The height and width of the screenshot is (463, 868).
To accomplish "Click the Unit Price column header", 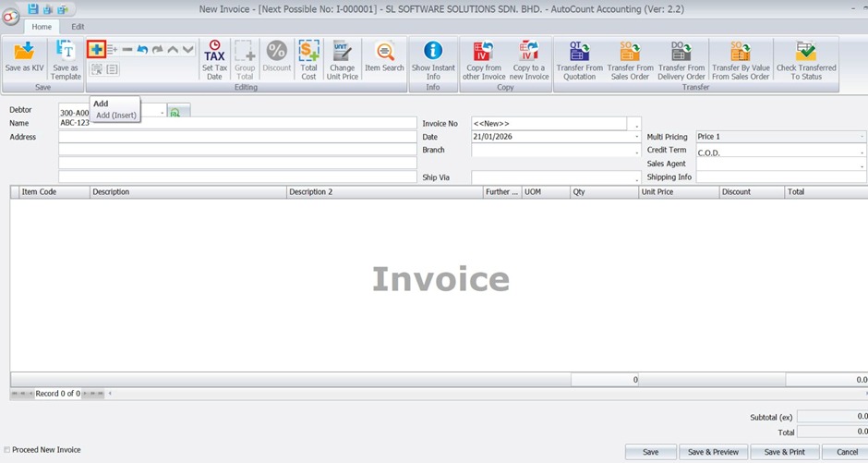I will click(680, 191).
